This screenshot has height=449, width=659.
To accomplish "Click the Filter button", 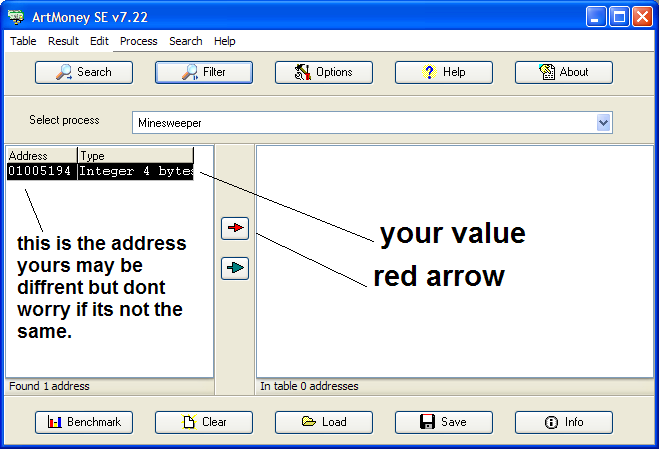I will (x=204, y=72).
